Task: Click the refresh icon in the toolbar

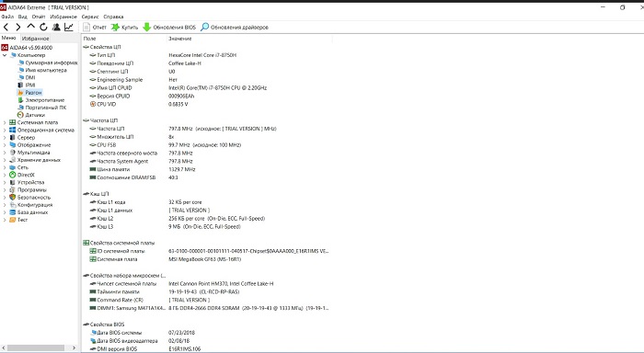Action: [43, 27]
